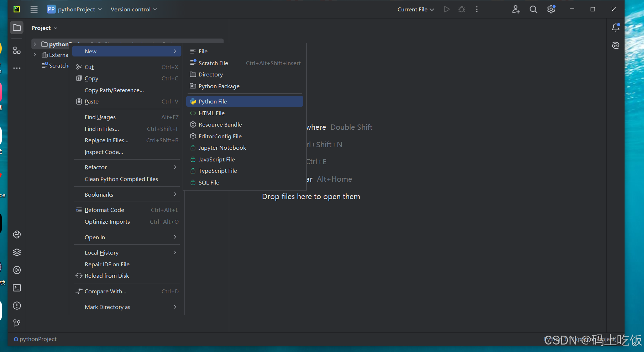
Task: Click the PP project badge icon
Action: (x=51, y=9)
